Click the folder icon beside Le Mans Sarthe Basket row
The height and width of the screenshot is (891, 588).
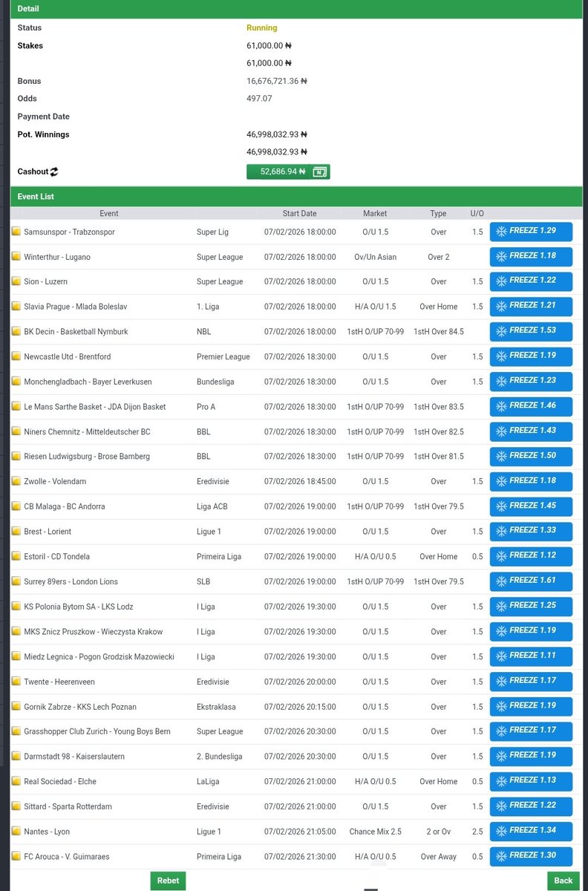coord(16,407)
